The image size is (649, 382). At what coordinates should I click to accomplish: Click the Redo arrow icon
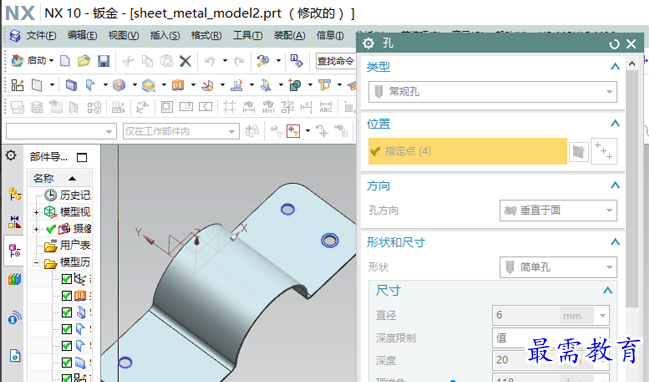click(239, 61)
